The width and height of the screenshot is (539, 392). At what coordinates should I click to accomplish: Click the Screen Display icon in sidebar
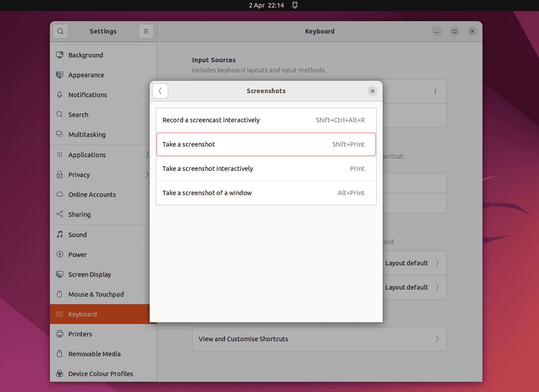(60, 274)
